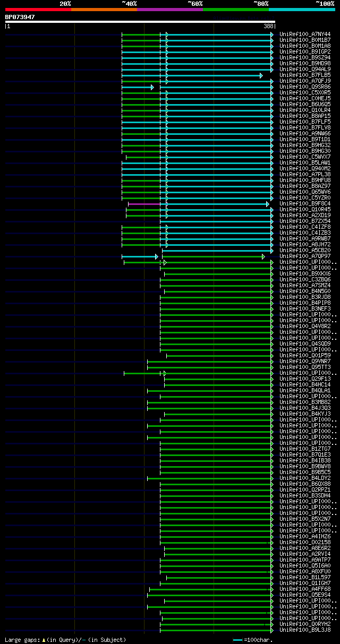Open hit UniRef100_Q29F13
This screenshot has width=340, height=644.
click(305, 379)
